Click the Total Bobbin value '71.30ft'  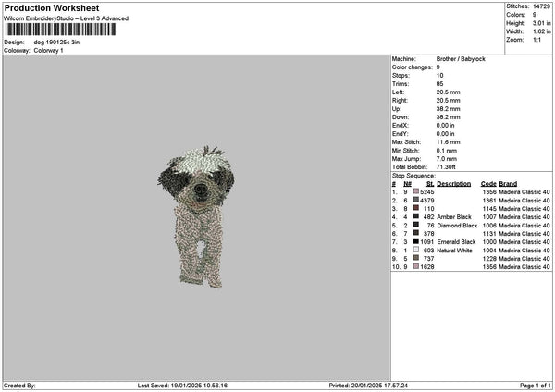(x=446, y=167)
